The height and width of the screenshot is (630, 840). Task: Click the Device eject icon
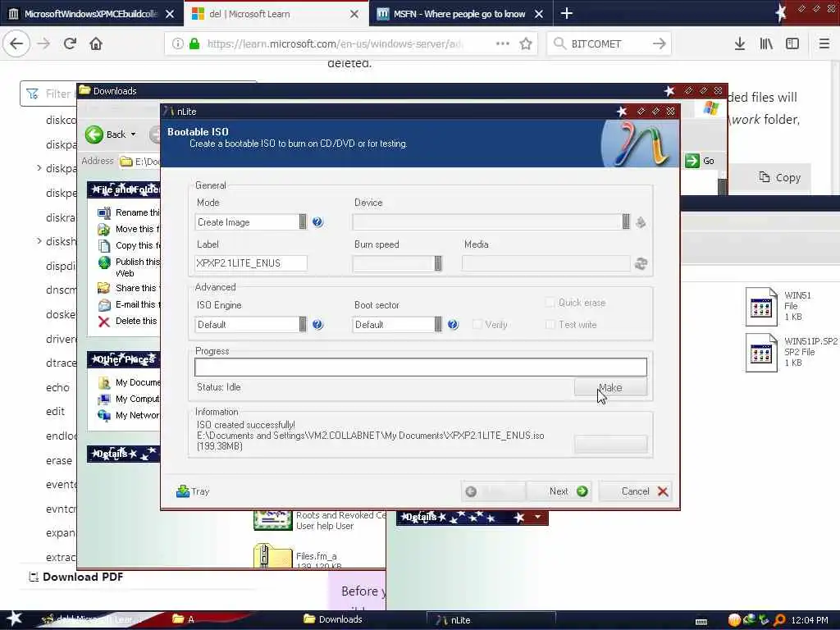[641, 221]
